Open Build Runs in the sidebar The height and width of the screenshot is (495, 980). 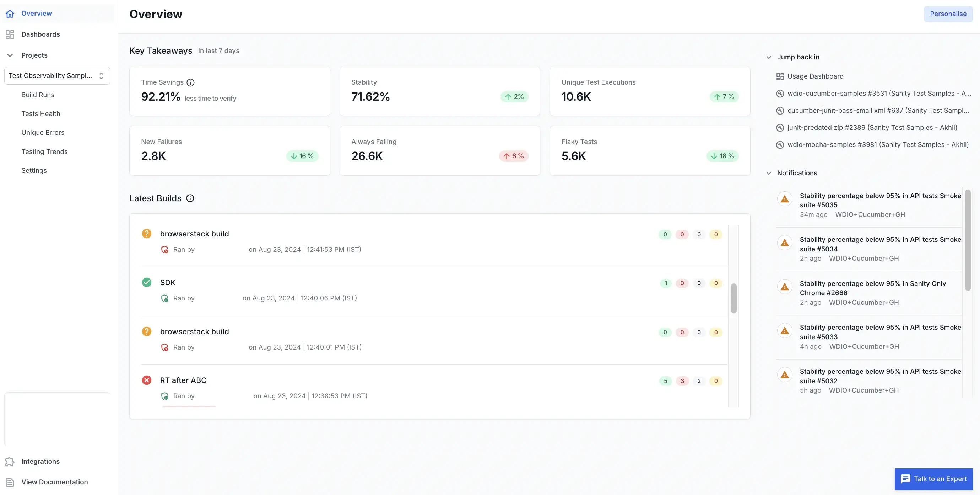[x=38, y=95]
